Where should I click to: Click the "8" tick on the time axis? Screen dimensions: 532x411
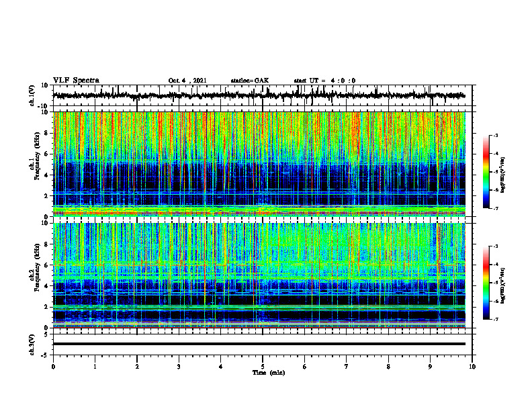pos(388,367)
